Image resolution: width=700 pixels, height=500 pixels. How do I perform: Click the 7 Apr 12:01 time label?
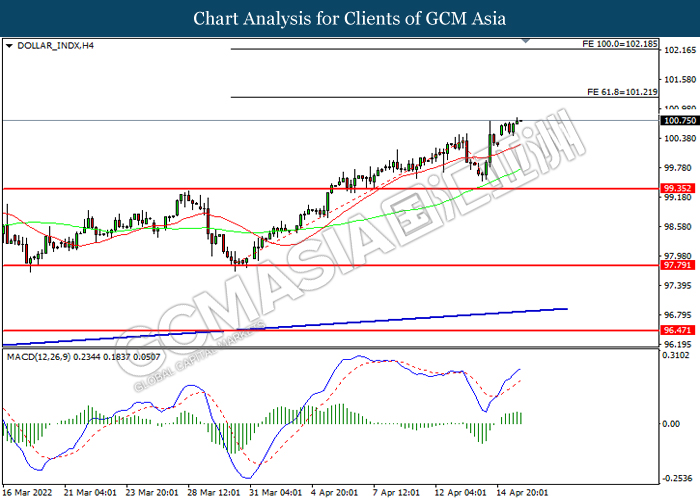[x=396, y=492]
